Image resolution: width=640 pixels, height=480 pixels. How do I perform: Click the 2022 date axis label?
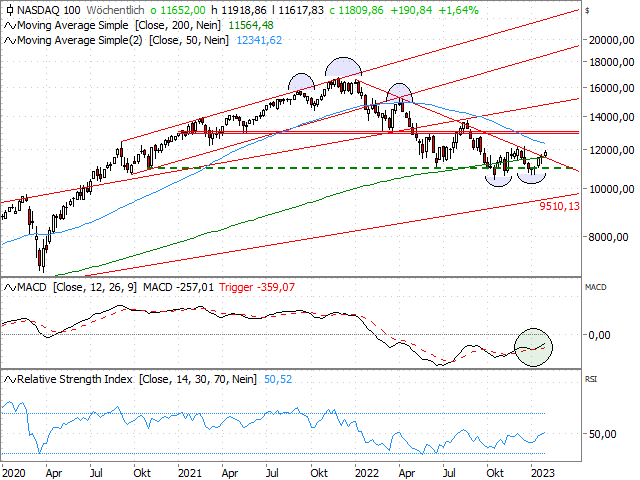(x=367, y=473)
